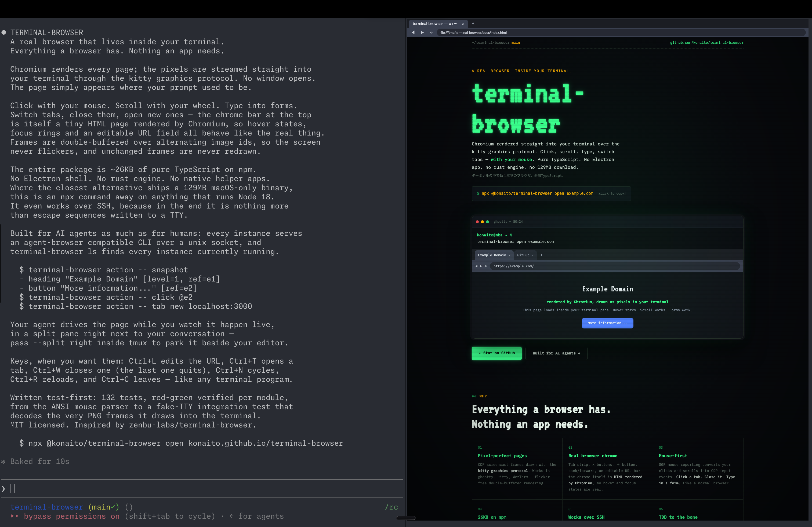Click the large 'terminal-browser' hero title
This screenshot has width=812, height=527.
(x=527, y=108)
